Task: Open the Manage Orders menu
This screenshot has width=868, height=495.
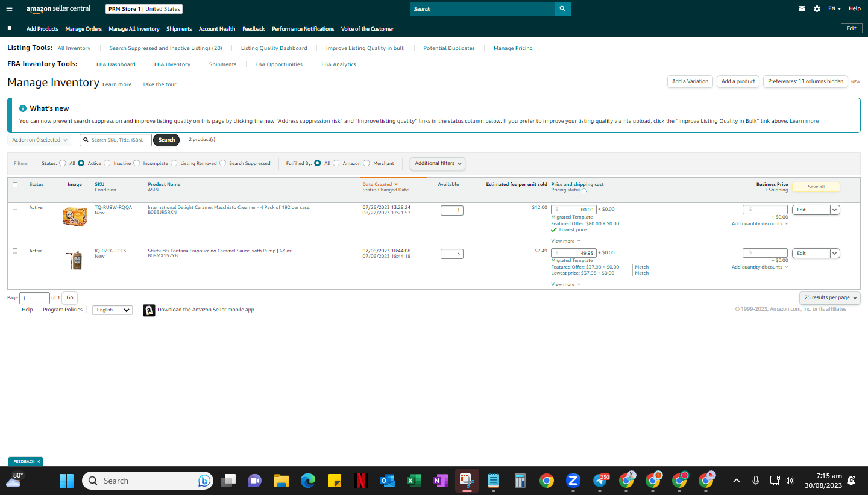Action: click(x=83, y=29)
